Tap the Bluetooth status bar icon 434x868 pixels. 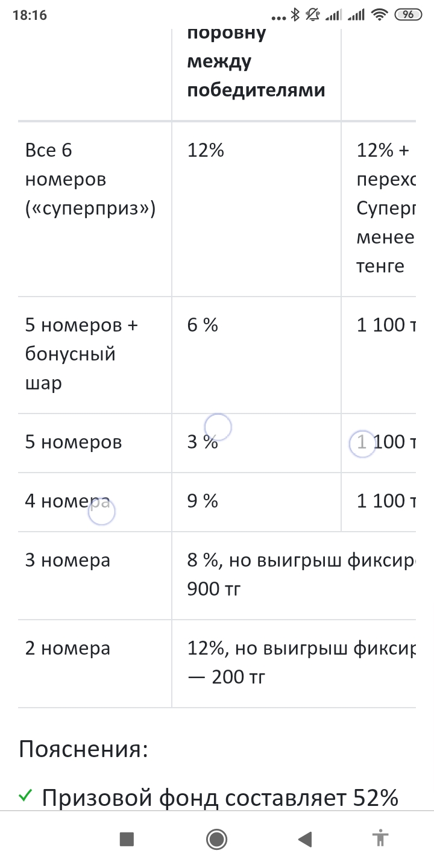[295, 15]
